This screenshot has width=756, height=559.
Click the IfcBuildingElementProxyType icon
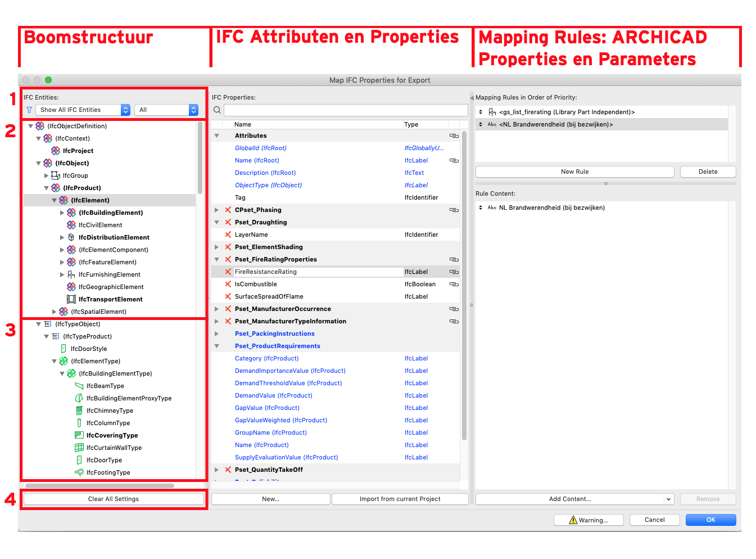pyautogui.click(x=79, y=398)
